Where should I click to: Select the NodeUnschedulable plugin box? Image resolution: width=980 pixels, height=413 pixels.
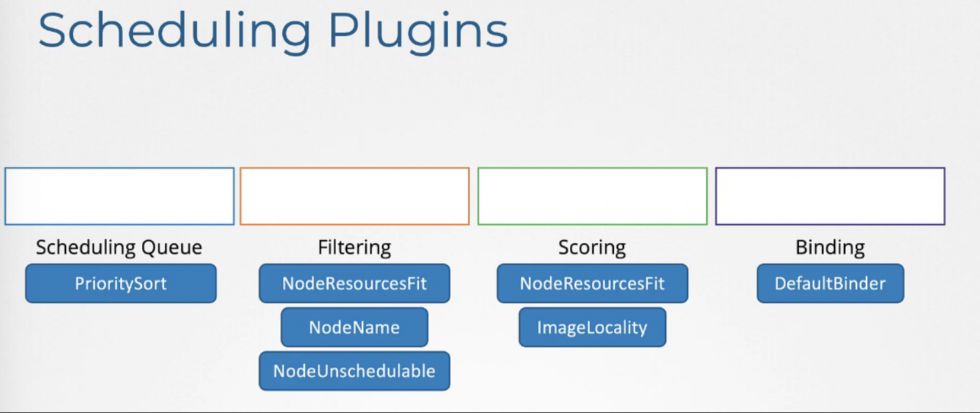[354, 371]
